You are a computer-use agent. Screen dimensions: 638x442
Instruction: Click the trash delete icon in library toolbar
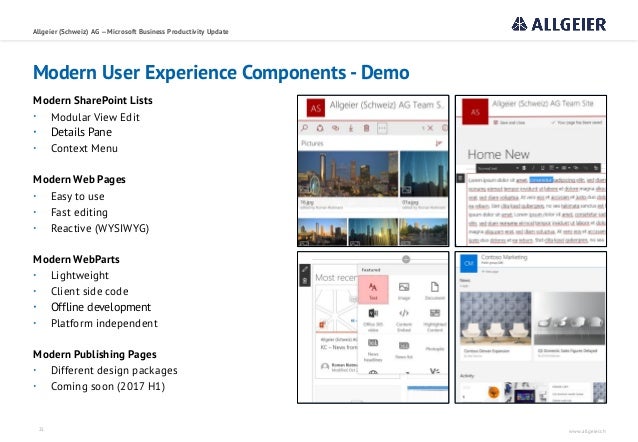point(366,128)
